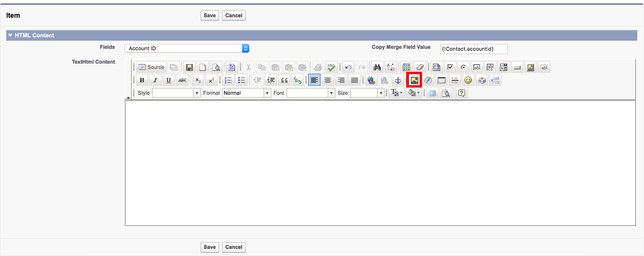Toggle Superscript formatting

click(x=211, y=80)
